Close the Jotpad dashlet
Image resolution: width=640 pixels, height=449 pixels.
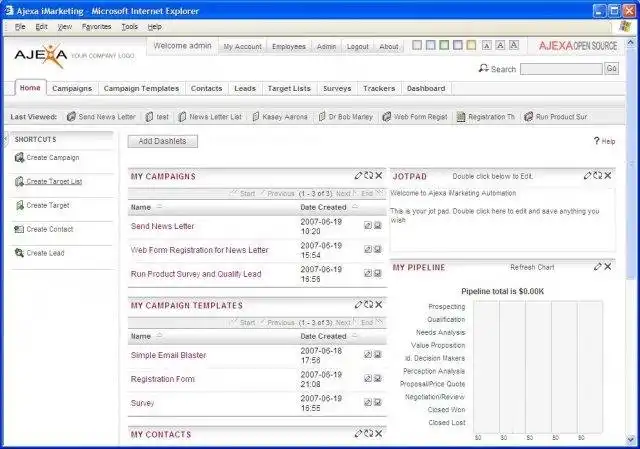(x=609, y=176)
